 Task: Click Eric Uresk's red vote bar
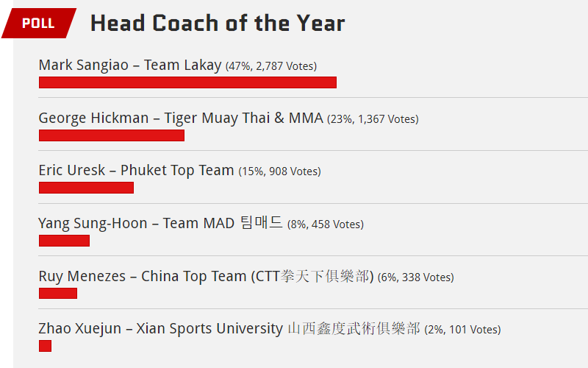tap(86, 188)
